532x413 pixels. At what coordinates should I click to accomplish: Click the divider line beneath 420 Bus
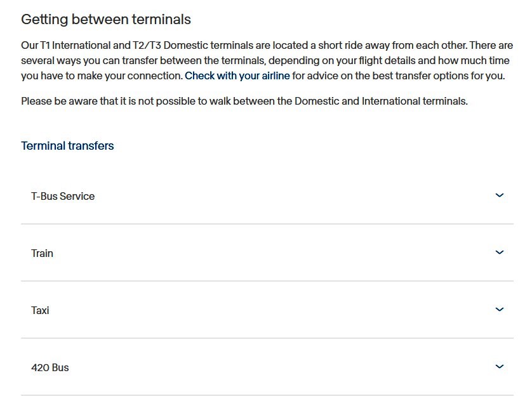pos(267,395)
